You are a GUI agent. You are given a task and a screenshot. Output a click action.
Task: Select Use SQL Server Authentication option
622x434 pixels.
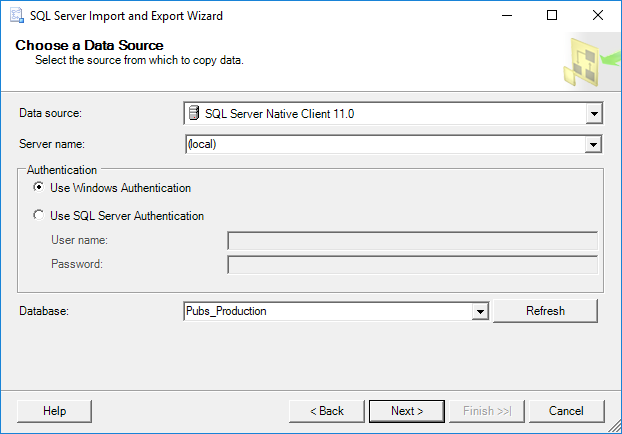pos(39,215)
